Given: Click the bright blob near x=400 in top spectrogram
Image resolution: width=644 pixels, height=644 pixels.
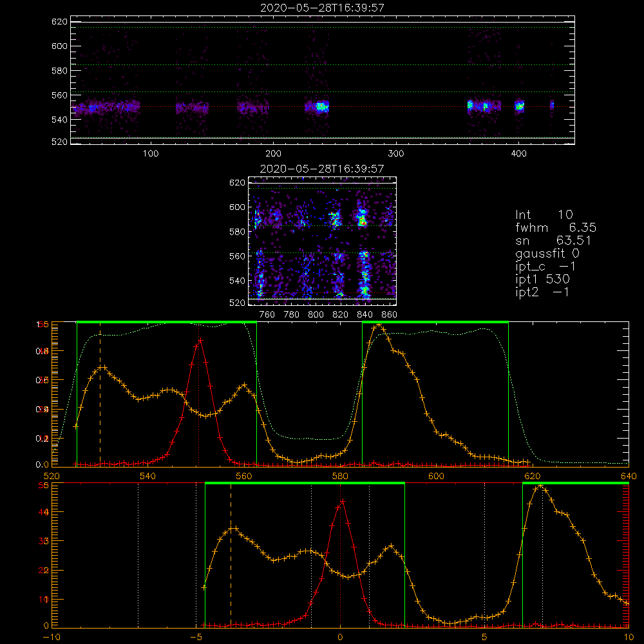Looking at the screenshot, I should pos(520,106).
